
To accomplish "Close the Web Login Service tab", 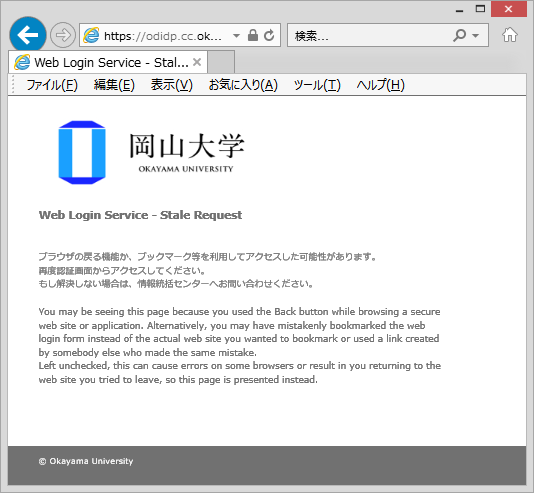I will [197, 62].
